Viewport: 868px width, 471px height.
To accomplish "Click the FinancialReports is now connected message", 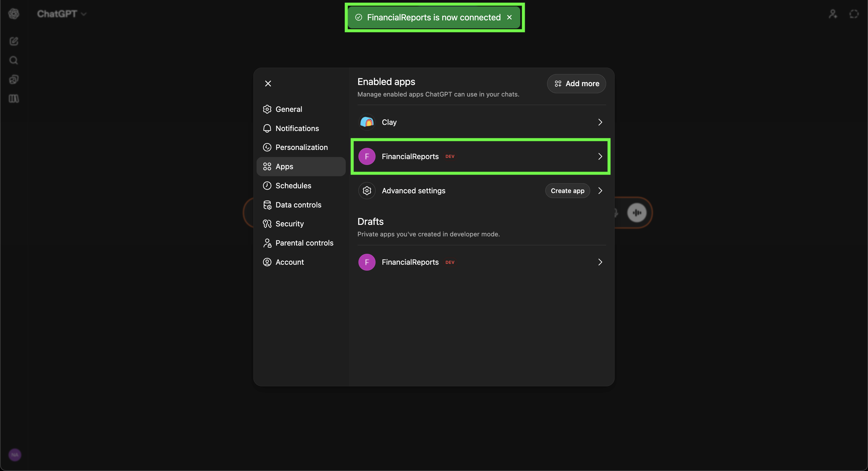I will click(434, 17).
